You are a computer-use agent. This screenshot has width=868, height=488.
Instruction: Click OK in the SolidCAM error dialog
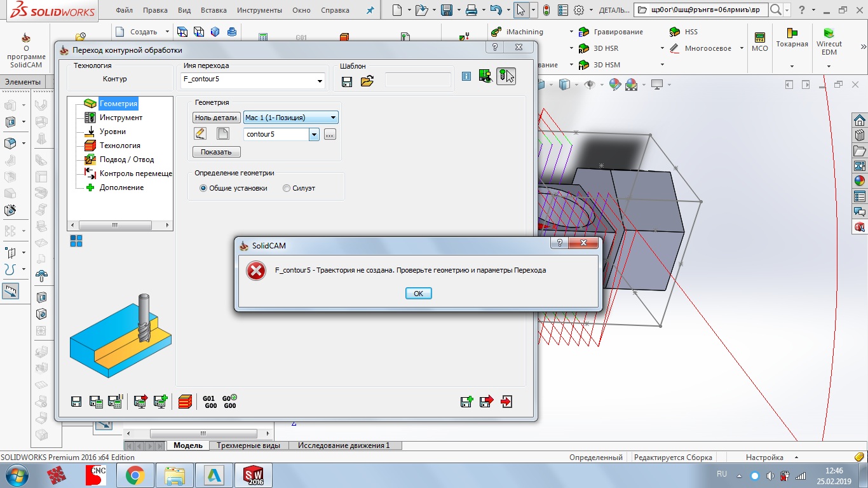coord(418,293)
